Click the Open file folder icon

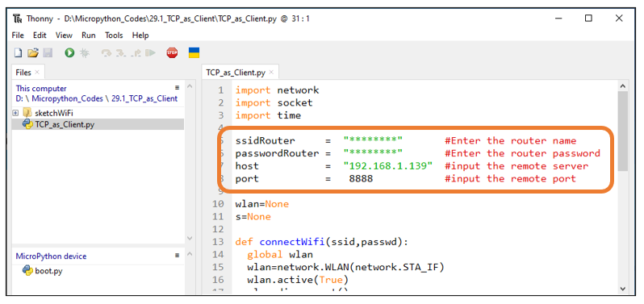(33, 52)
